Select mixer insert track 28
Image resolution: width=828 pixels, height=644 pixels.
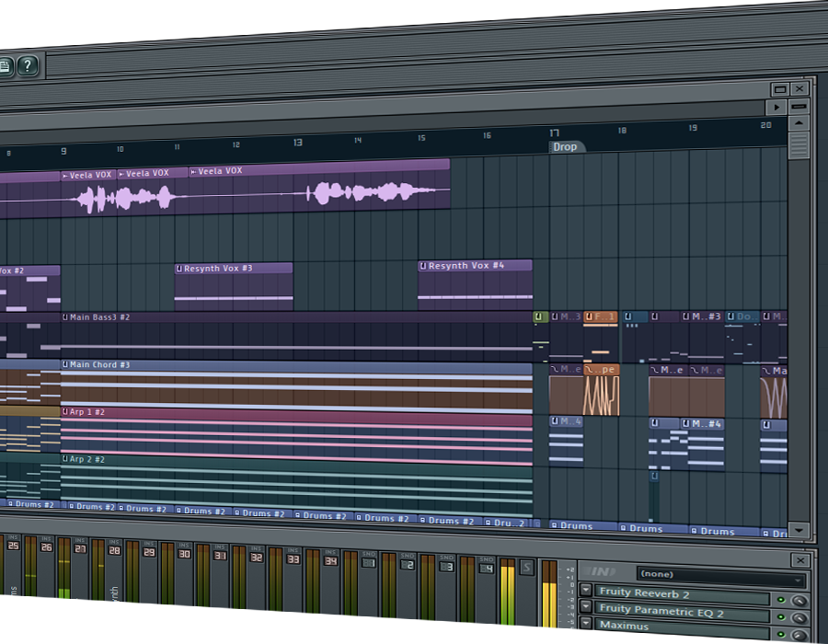click(x=114, y=550)
